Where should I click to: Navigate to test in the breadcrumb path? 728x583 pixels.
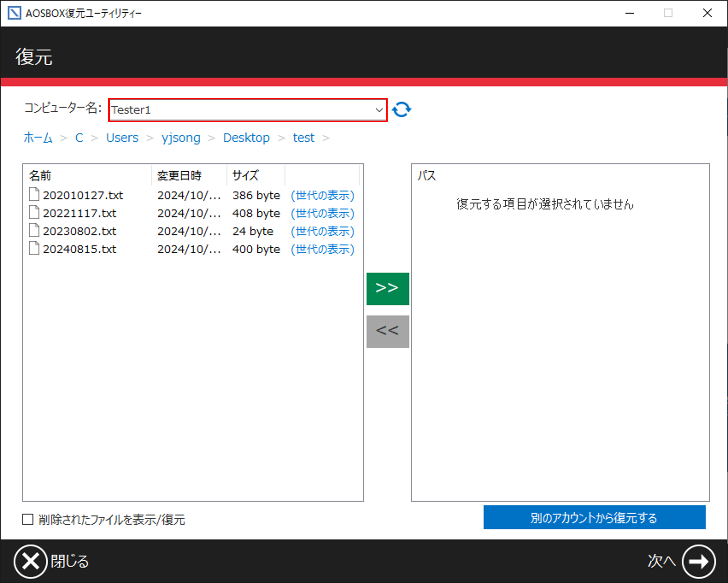303,138
